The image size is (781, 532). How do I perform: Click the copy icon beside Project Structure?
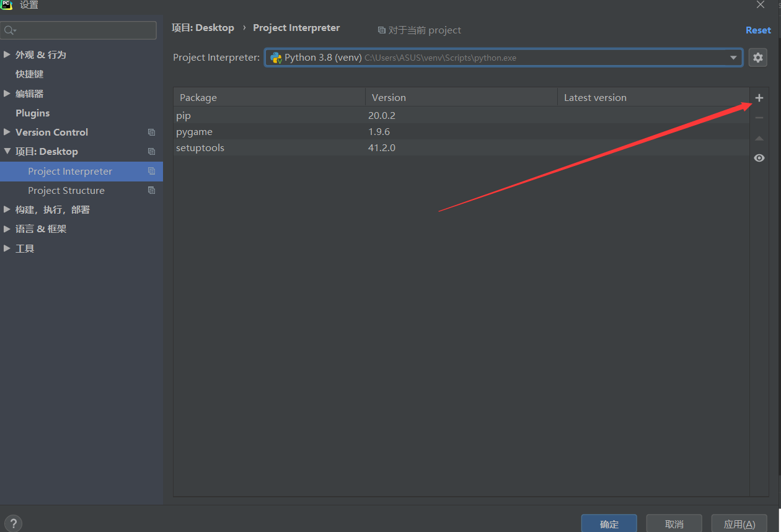pos(151,191)
